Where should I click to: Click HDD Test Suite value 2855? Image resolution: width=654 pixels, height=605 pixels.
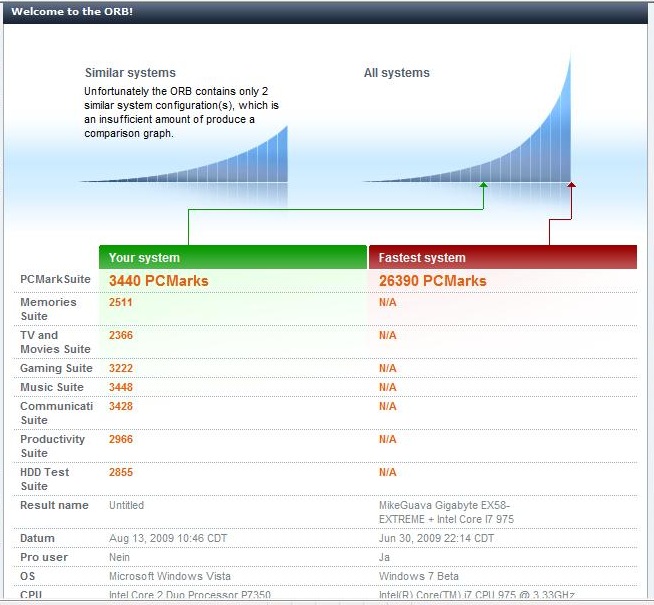coord(121,472)
